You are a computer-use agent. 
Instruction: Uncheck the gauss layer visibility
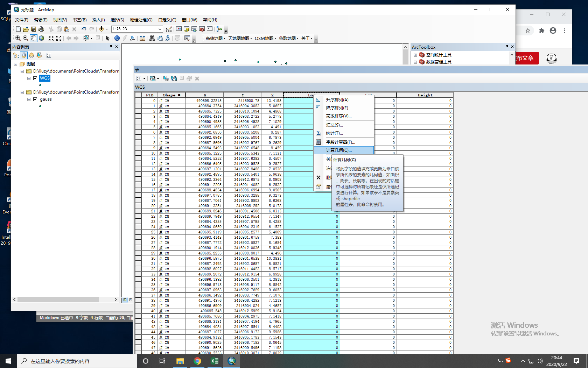35,99
